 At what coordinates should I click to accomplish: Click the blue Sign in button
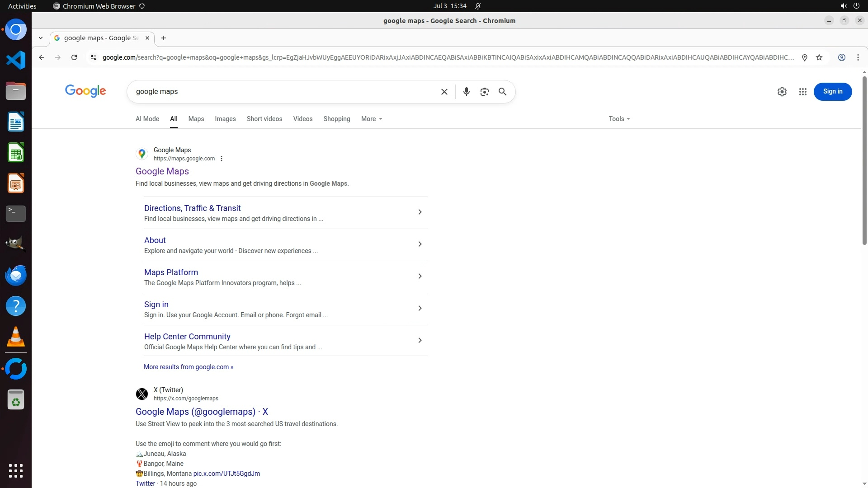832,92
